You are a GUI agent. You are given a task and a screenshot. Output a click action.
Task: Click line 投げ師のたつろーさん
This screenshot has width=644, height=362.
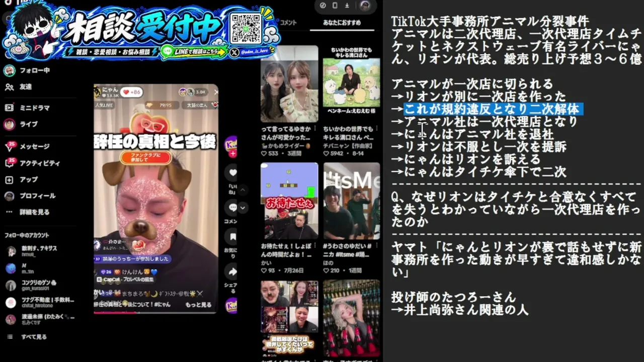pos(454,297)
